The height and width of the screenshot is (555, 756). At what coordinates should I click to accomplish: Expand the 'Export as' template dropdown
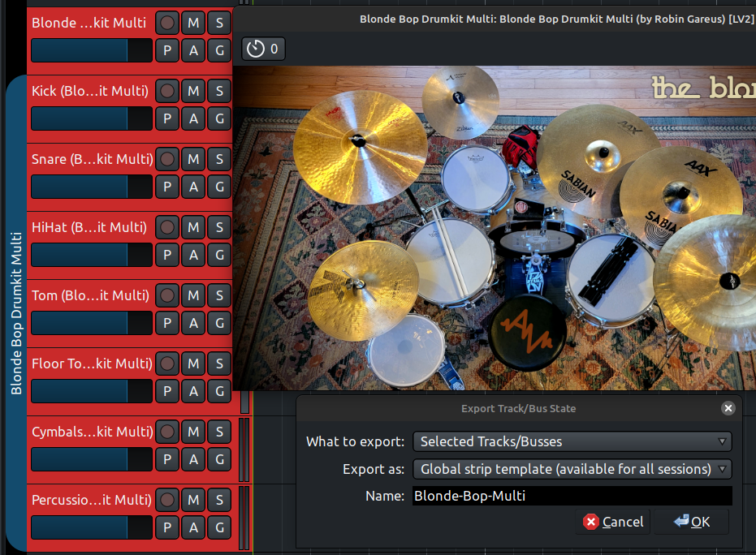point(572,469)
